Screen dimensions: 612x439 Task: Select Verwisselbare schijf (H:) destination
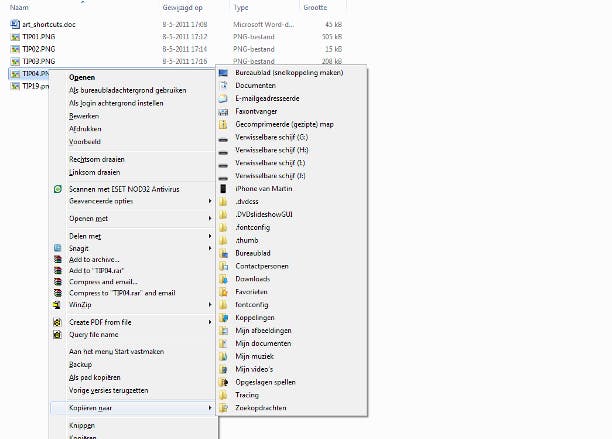click(x=272, y=150)
